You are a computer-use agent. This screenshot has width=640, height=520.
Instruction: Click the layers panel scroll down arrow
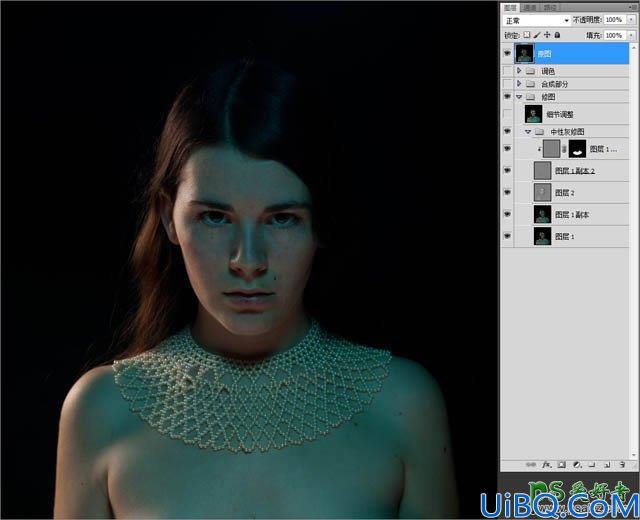634,455
